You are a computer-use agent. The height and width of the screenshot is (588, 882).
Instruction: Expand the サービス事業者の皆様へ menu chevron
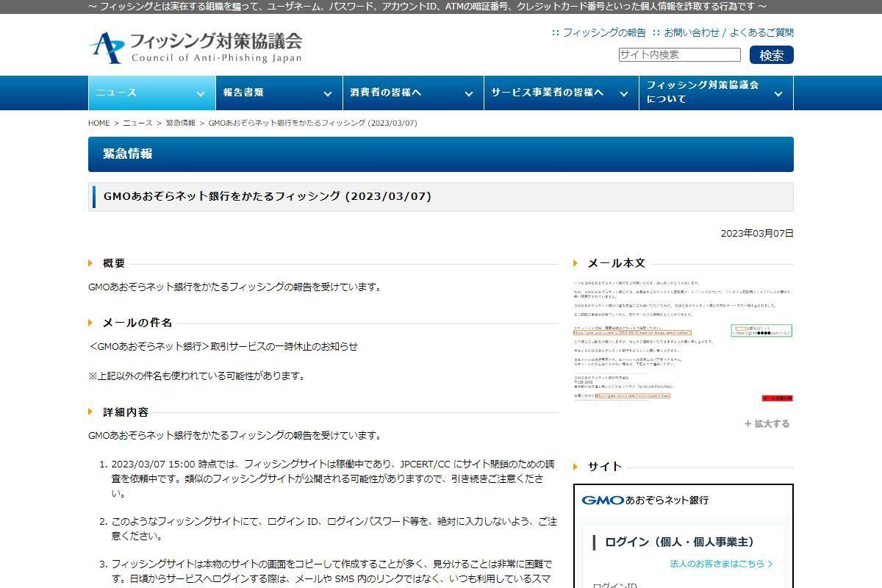[x=624, y=93]
